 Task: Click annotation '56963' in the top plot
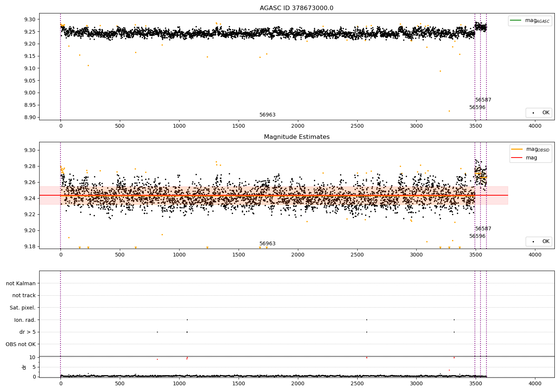coord(267,115)
